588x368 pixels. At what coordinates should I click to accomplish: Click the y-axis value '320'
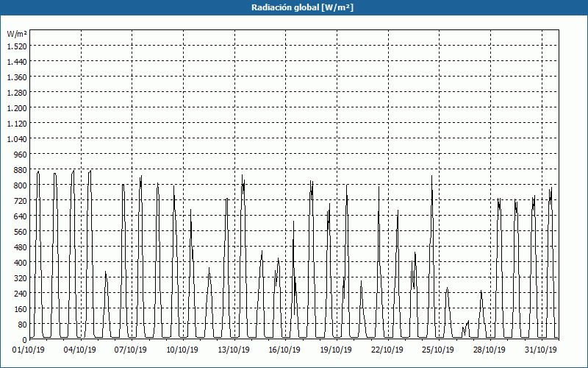[21, 278]
